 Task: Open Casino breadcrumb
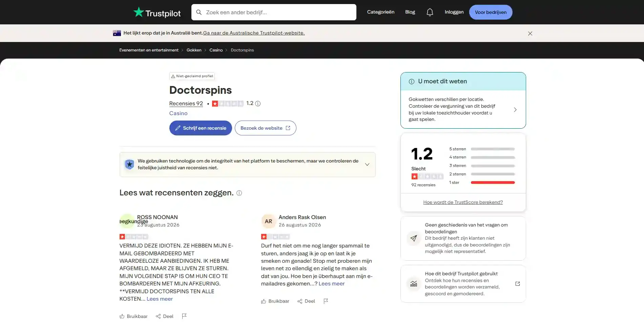click(x=216, y=50)
